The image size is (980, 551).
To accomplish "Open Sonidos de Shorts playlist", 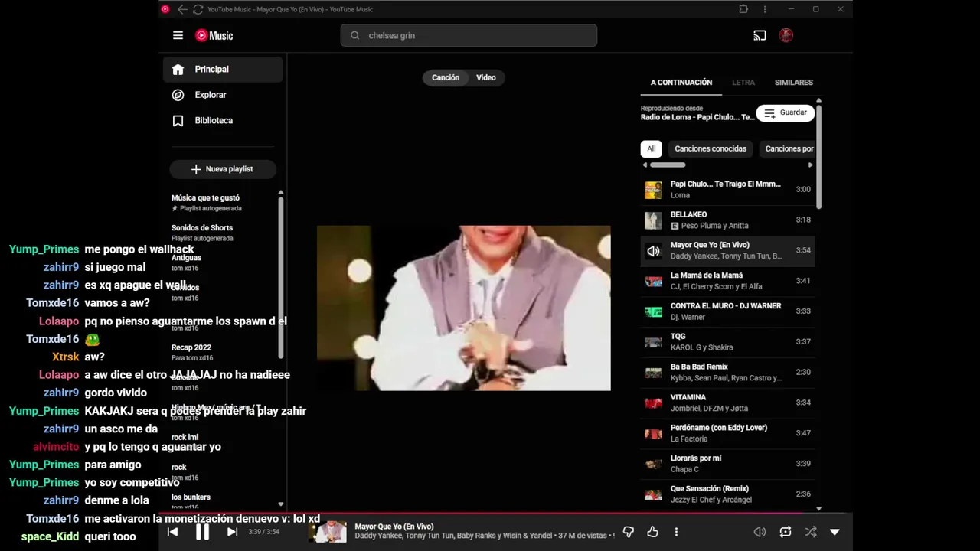I will point(222,233).
